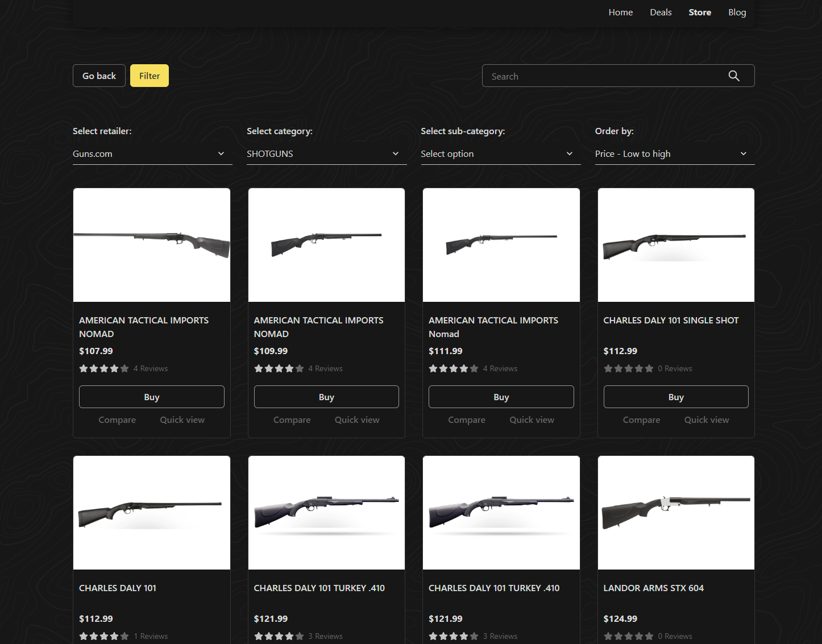
Task: Click the 1 Reviews text
Action: tap(151, 637)
